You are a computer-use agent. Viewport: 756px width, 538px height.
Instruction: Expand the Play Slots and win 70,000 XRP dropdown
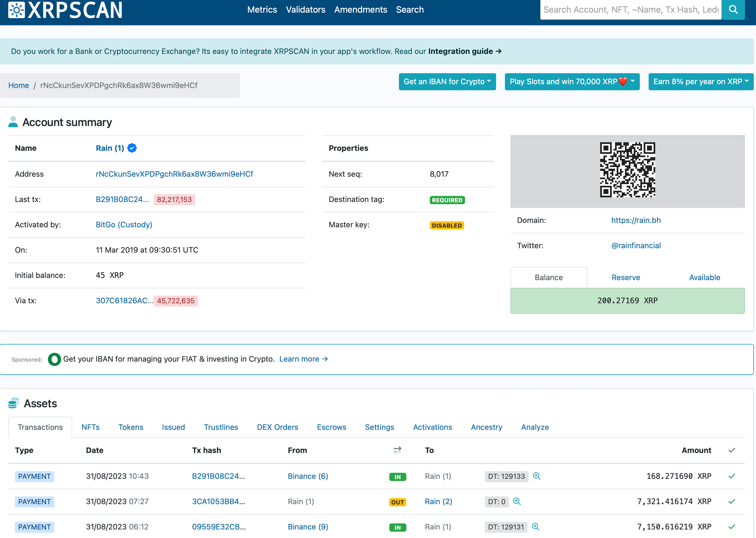click(572, 81)
